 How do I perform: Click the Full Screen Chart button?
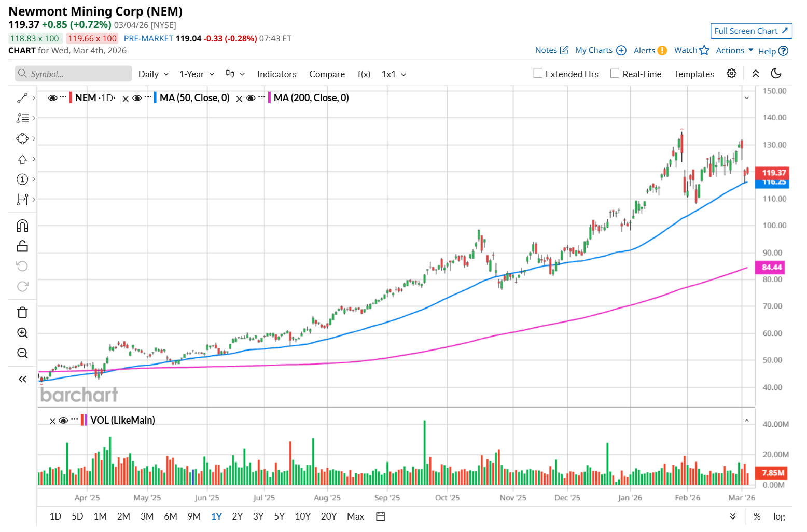tap(751, 31)
